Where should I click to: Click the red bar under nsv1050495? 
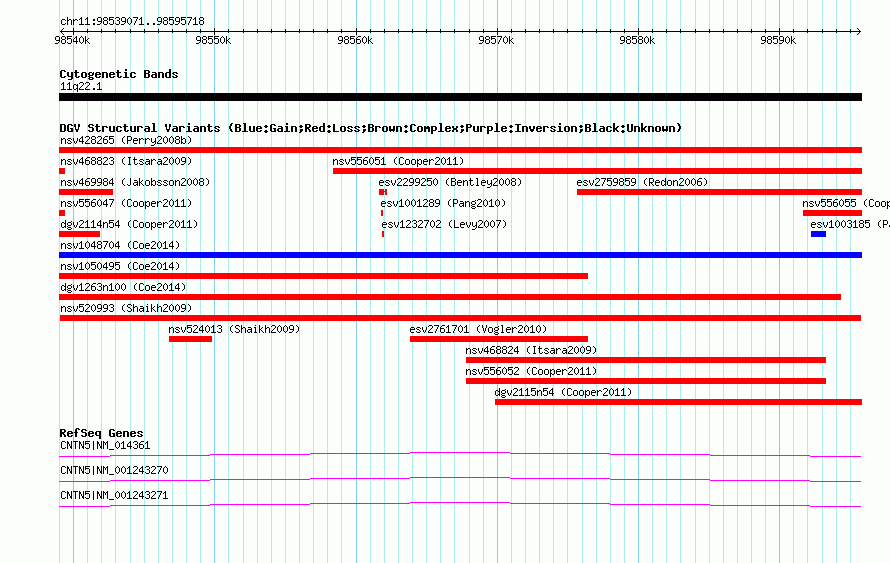(324, 276)
